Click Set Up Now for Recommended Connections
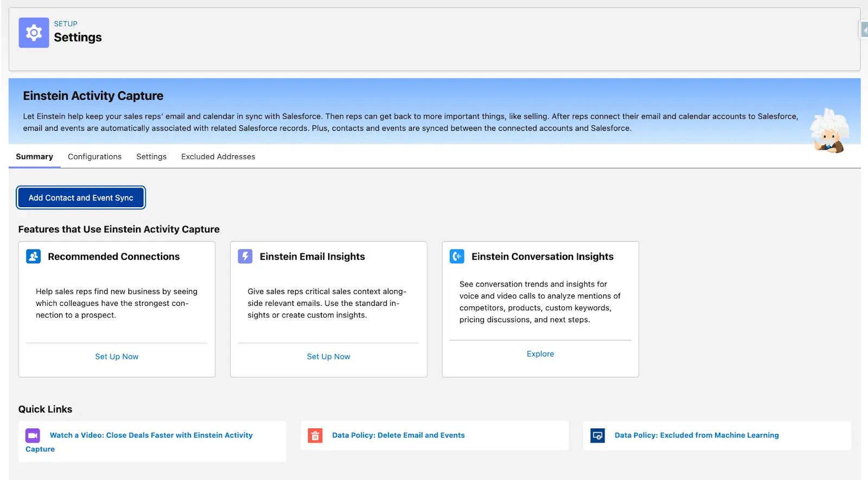868x480 pixels. click(117, 356)
